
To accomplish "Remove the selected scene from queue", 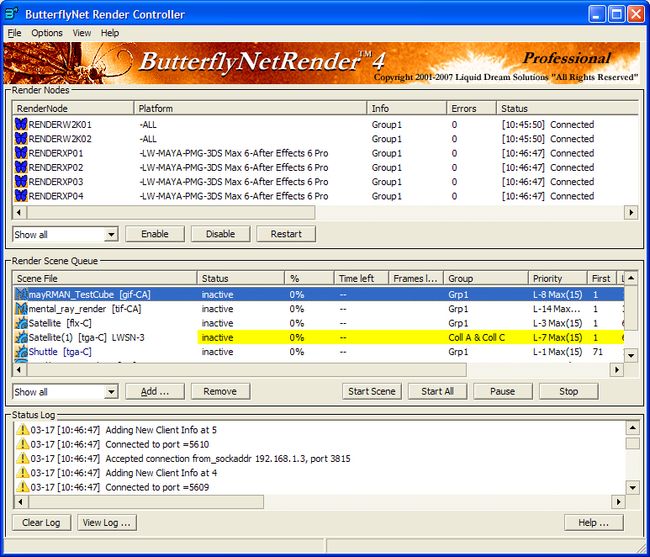I will [220, 391].
